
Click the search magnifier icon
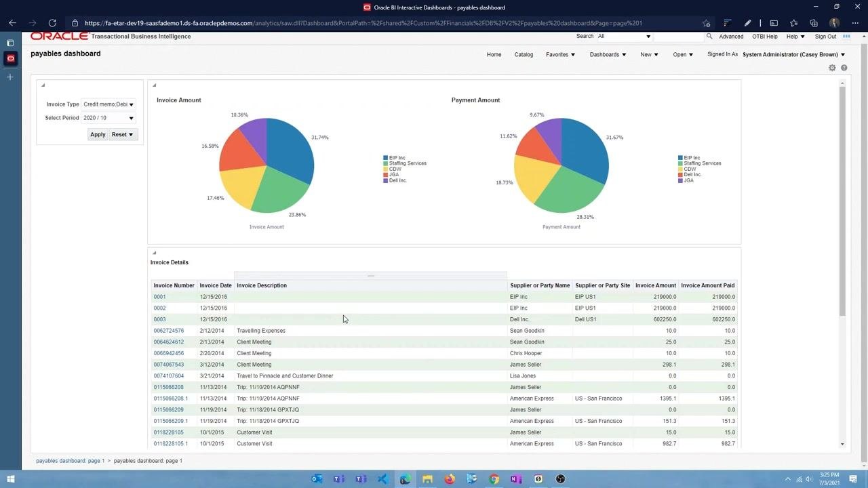coord(709,36)
